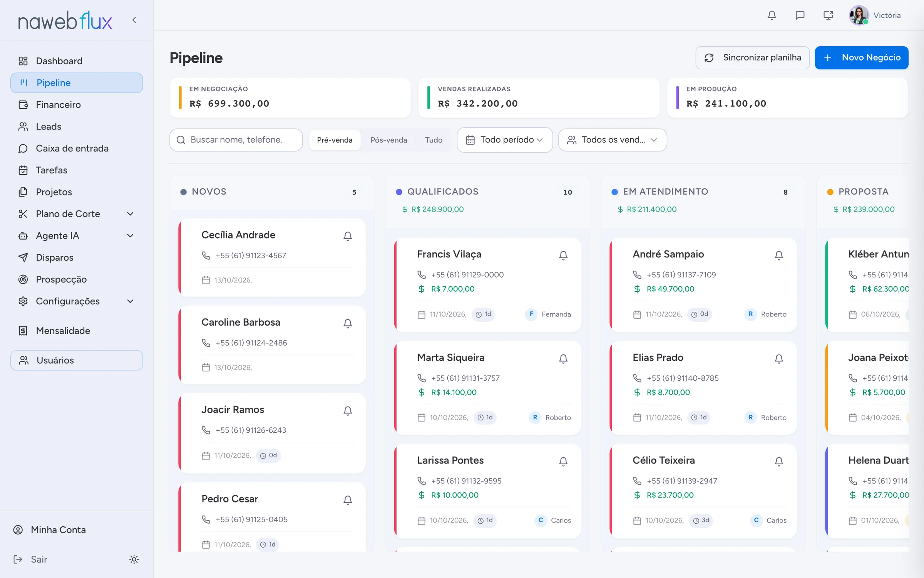The height and width of the screenshot is (578, 924).
Task: Click bell icon on Francis Vilaça card
Action: tap(563, 255)
